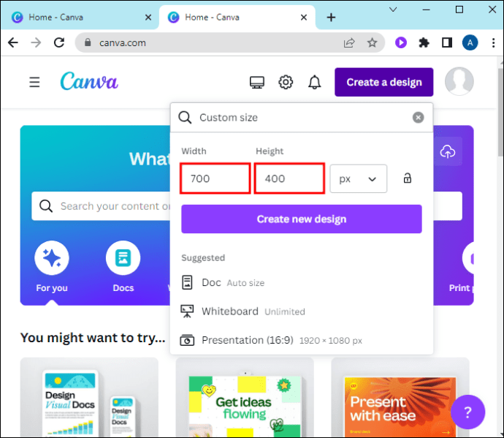
Task: Select Presentation (16:9) suggestion
Action: click(x=301, y=340)
